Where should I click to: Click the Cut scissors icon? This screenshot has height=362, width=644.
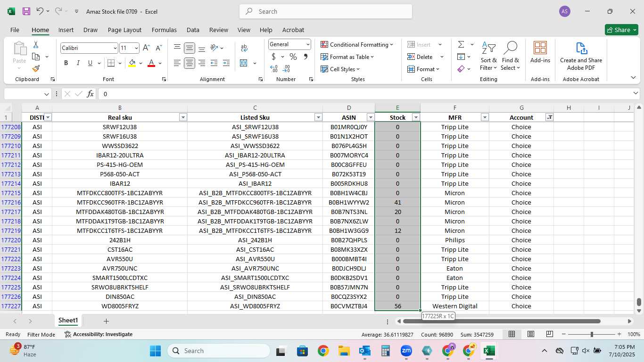[36, 45]
